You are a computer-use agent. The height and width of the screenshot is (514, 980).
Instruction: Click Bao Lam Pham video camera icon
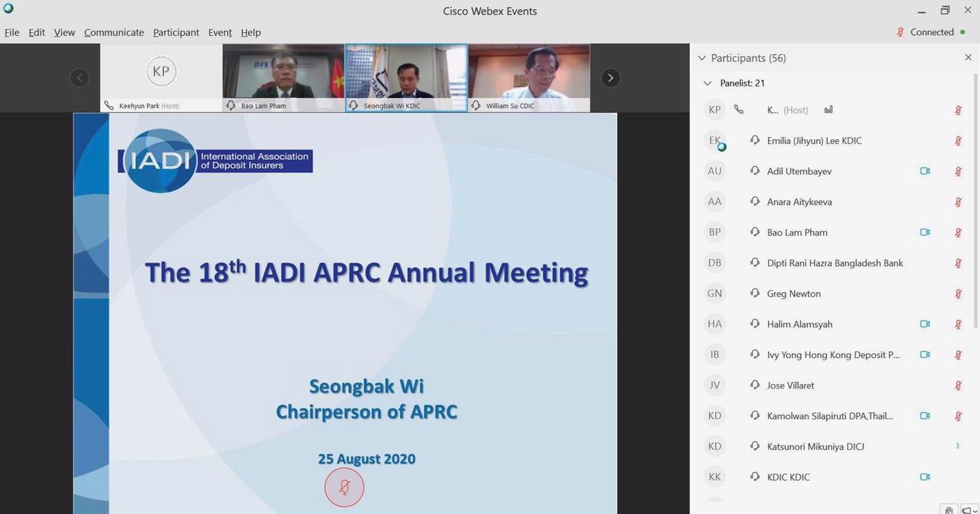tap(925, 233)
